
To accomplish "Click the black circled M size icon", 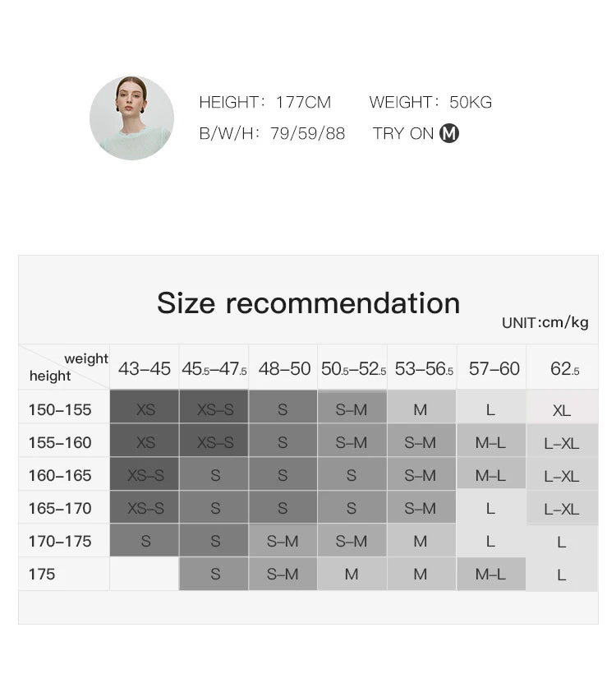I will (x=449, y=133).
